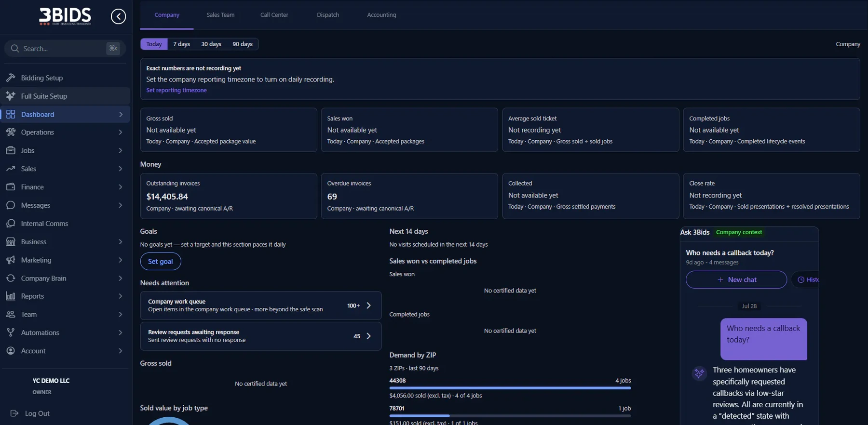Screen dimensions: 868x425
Task: Switch to the Sales Team tab
Action: (x=220, y=15)
